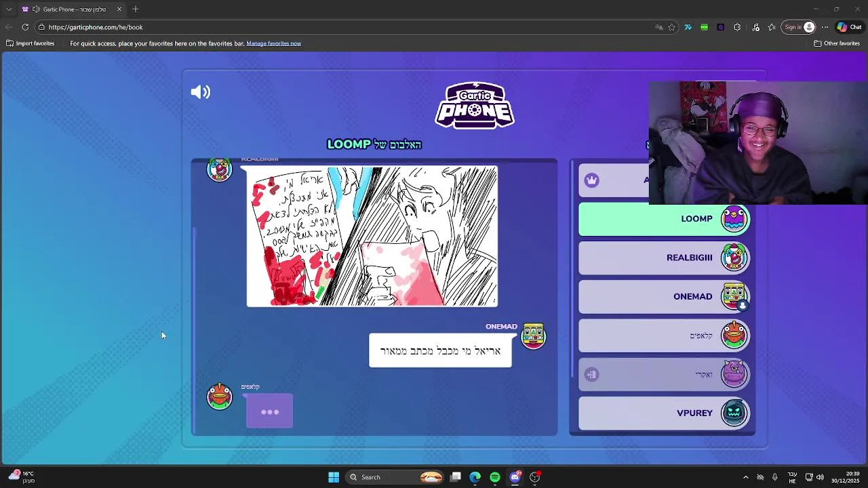Open the Copilot Chat button
The width and height of the screenshot is (868, 488).
[x=850, y=27]
